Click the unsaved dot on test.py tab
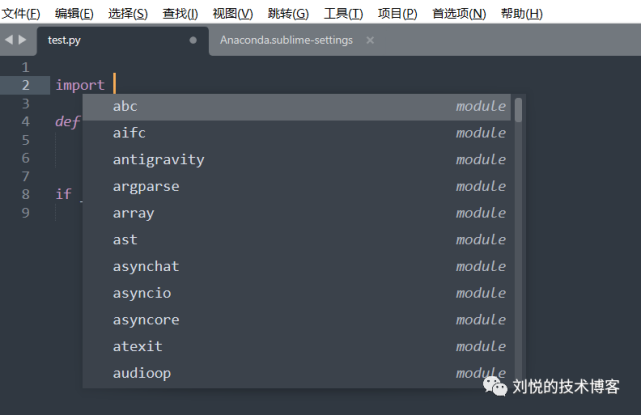Viewport: 641px width, 415px height. [193, 40]
